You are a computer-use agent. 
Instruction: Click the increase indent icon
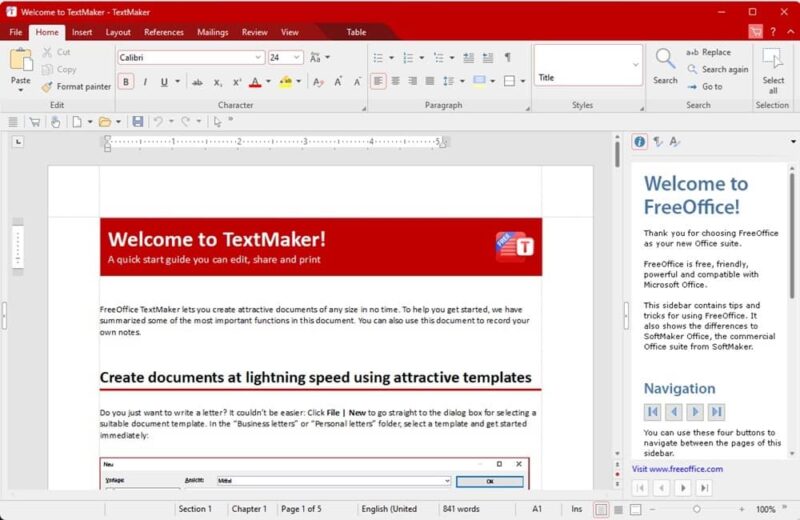click(488, 58)
